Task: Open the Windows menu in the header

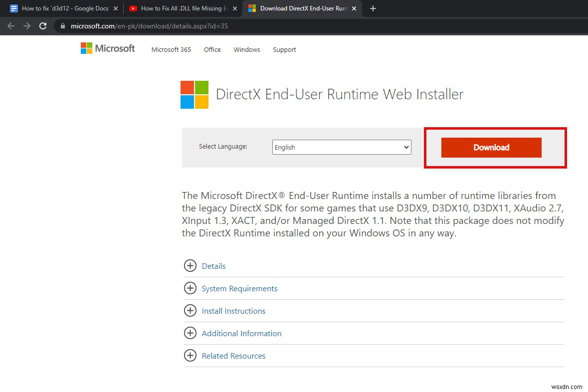Action: click(x=246, y=49)
